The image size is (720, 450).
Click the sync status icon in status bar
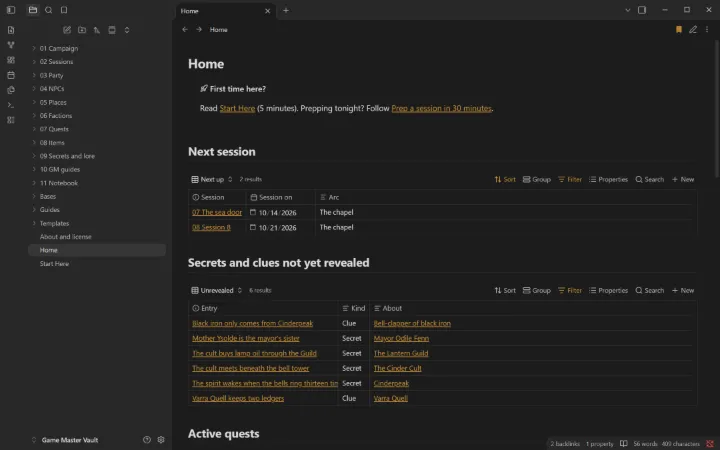(709, 444)
